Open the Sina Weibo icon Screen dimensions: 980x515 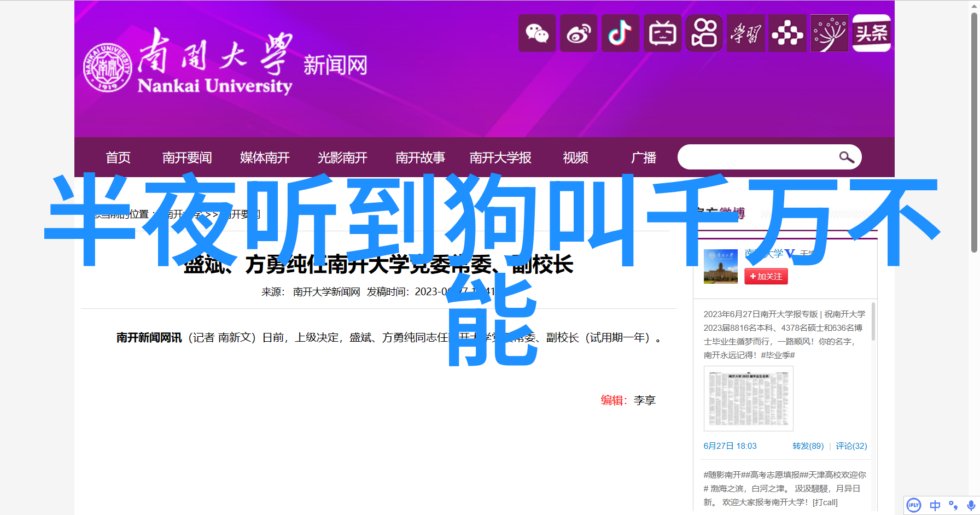click(x=579, y=33)
